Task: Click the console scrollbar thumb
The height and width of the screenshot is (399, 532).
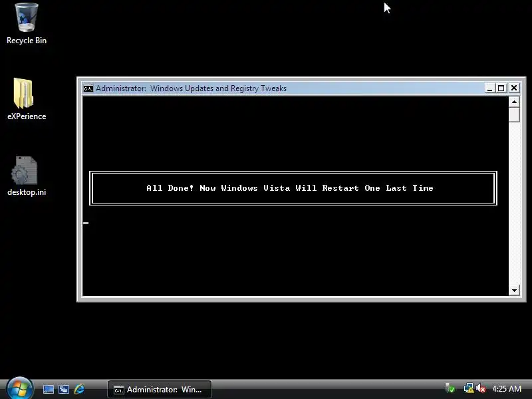Action: (x=514, y=114)
